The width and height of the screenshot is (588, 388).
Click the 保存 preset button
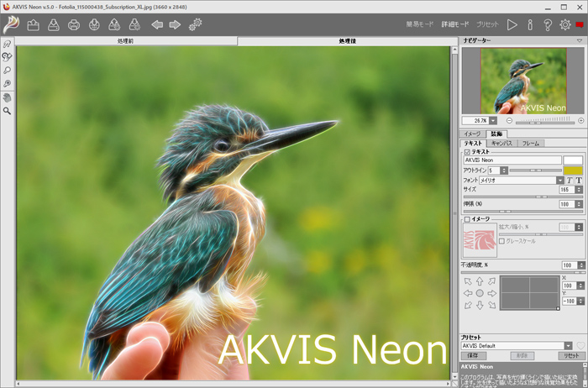click(473, 355)
